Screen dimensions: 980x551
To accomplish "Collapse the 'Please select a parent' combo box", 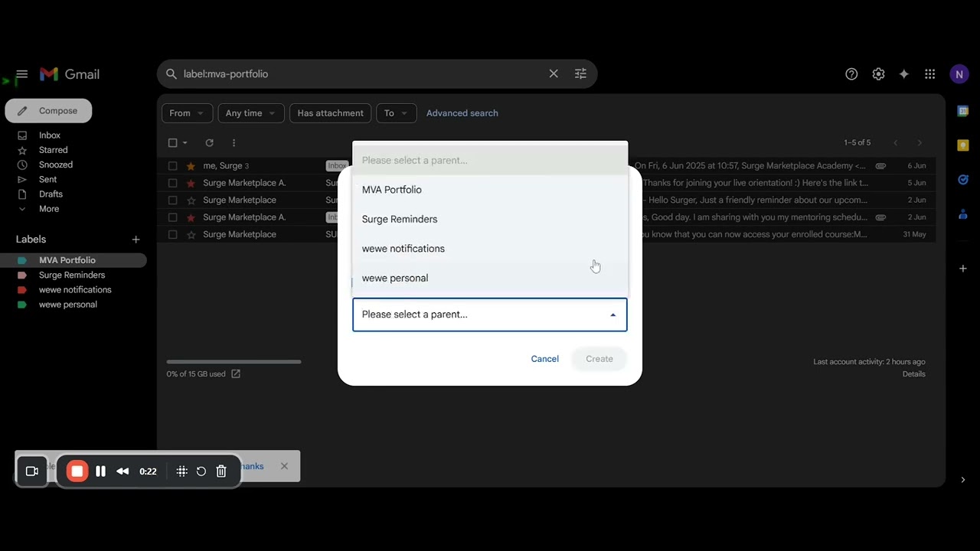I will pos(490,315).
